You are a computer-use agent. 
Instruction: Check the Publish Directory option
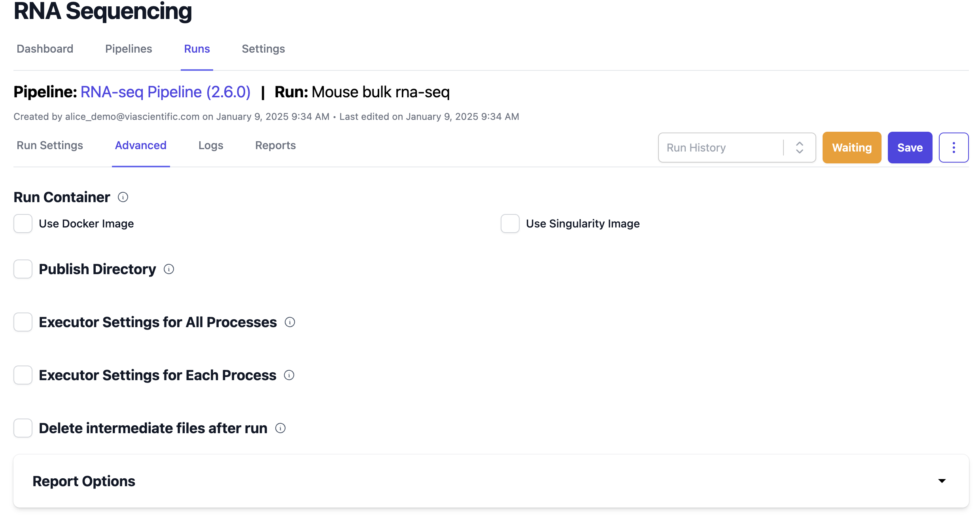tap(23, 269)
